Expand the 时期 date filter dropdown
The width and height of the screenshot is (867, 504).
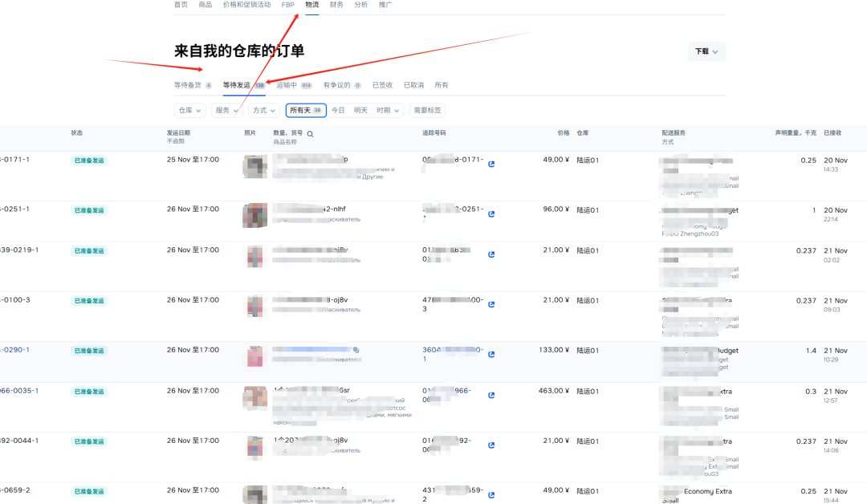click(x=388, y=111)
